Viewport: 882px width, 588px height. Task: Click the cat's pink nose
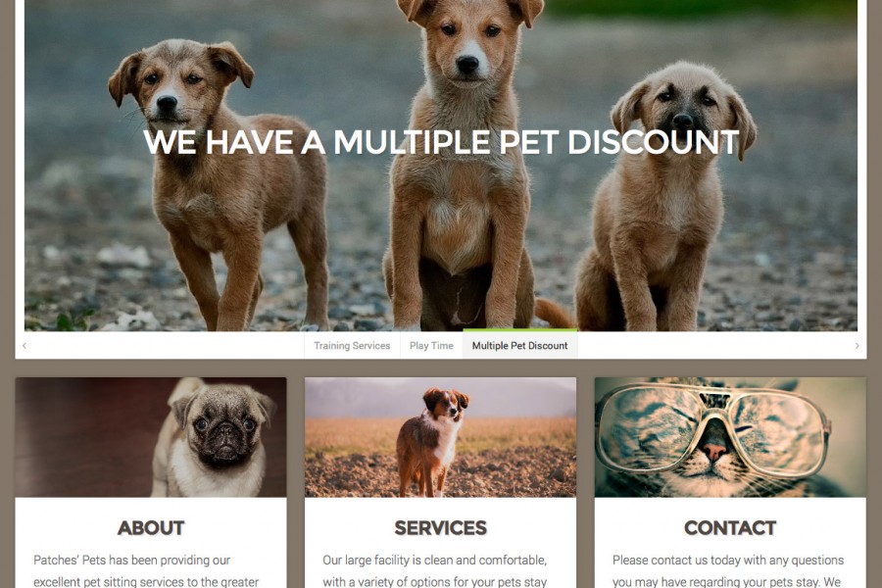(713, 451)
